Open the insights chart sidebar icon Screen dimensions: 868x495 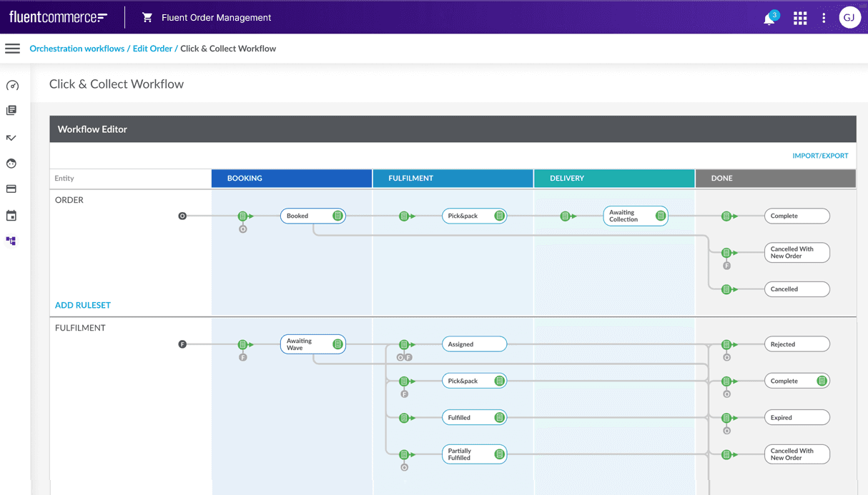(x=11, y=137)
